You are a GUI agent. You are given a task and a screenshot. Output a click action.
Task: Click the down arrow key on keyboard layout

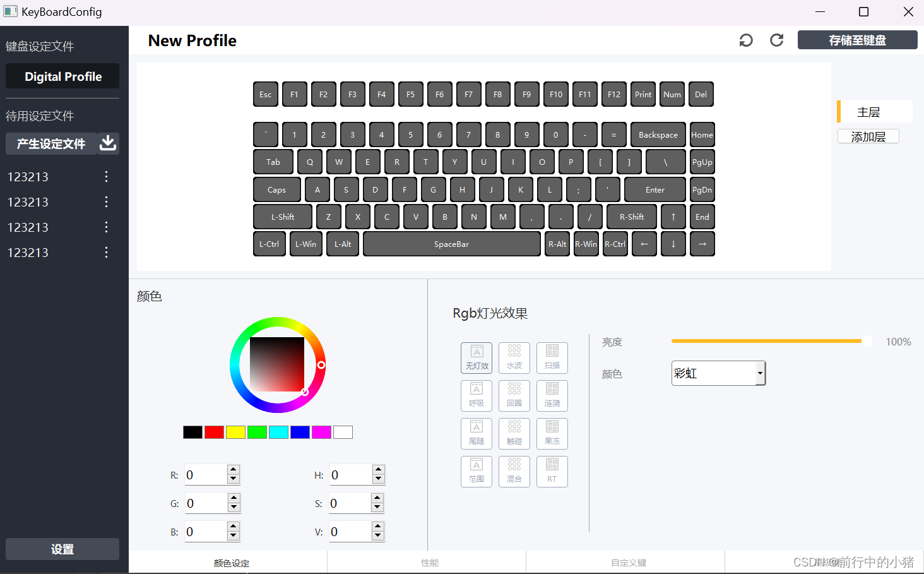pos(673,244)
